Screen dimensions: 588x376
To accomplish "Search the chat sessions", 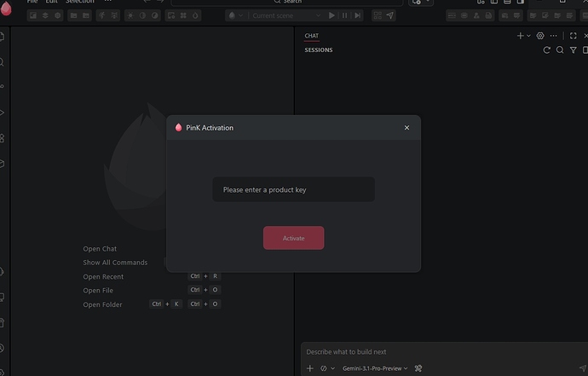I will 560,50.
